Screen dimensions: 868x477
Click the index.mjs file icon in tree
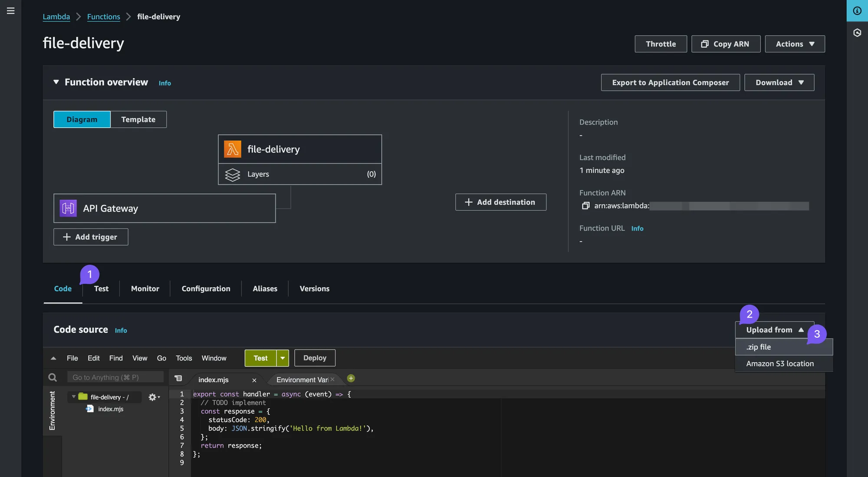click(x=90, y=409)
